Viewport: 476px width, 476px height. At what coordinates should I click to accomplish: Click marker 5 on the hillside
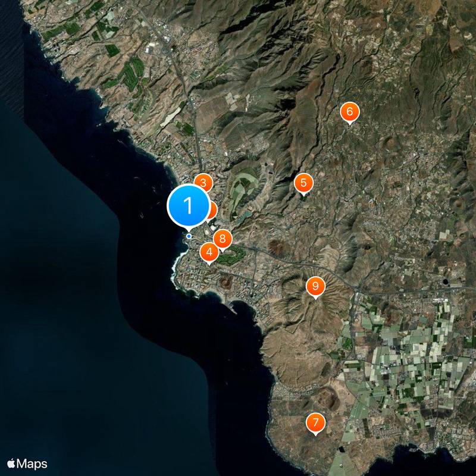304,183
